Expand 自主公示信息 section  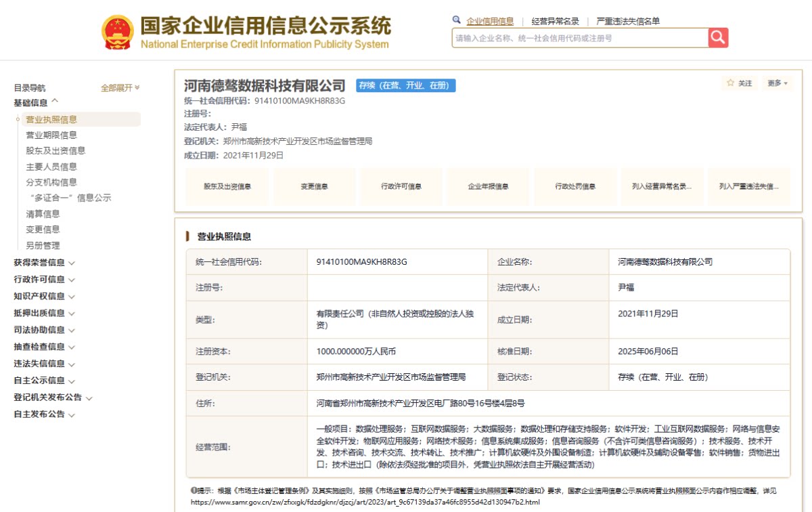(44, 381)
